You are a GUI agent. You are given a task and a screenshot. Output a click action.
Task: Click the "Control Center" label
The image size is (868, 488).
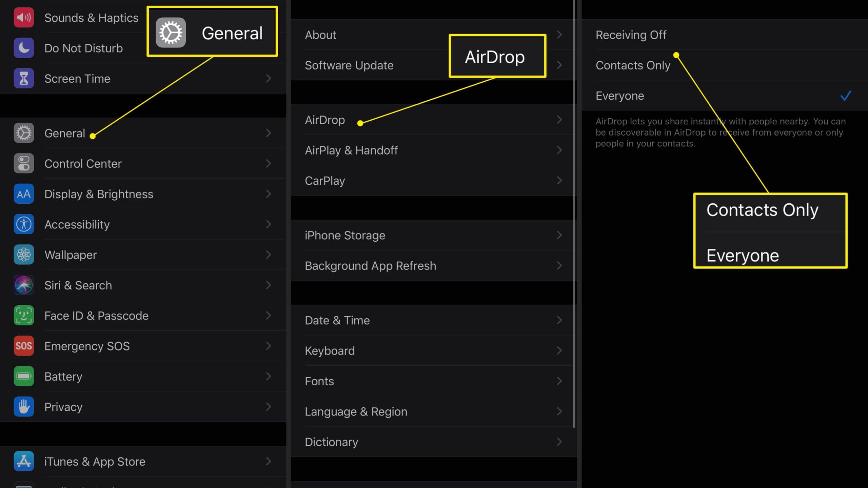(83, 164)
